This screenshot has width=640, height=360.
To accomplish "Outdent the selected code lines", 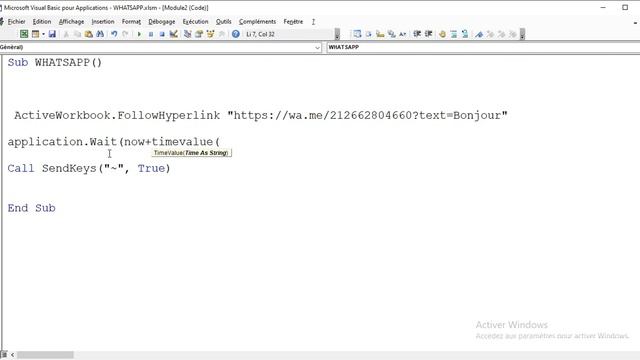I will [x=428, y=34].
